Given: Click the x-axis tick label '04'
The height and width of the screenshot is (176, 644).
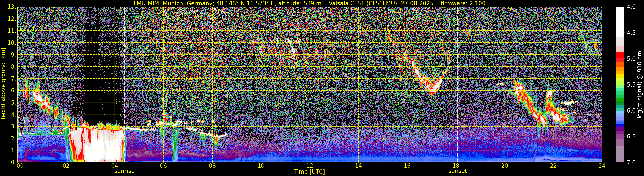Looking at the screenshot, I should point(115,166).
